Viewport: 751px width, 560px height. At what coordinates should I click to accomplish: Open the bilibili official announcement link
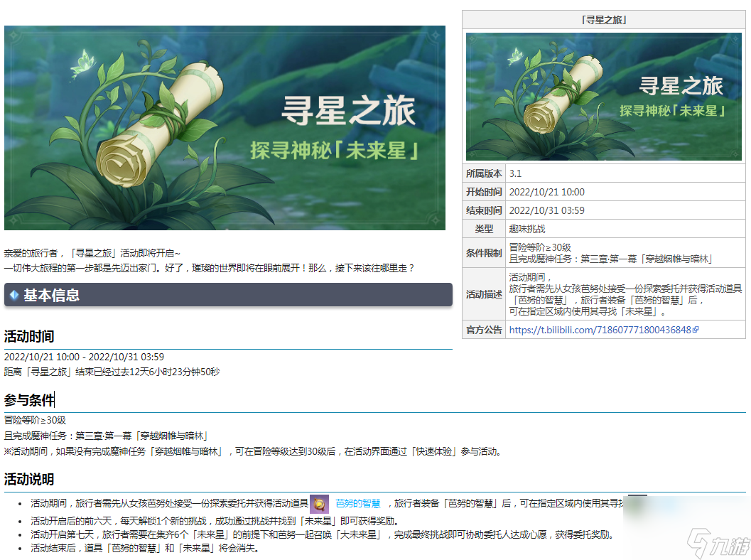pyautogui.click(x=600, y=330)
